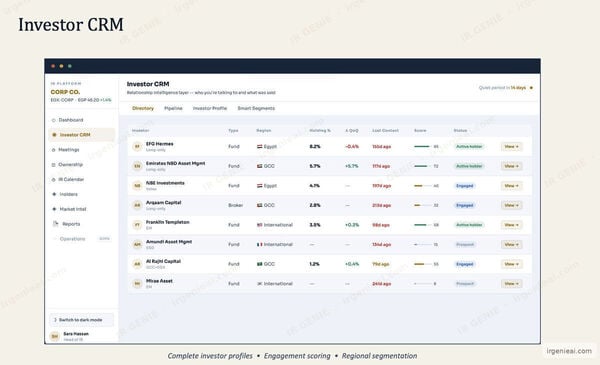The image size is (600, 365).
Task: Toggle Switch to dark mode
Action: 82,320
